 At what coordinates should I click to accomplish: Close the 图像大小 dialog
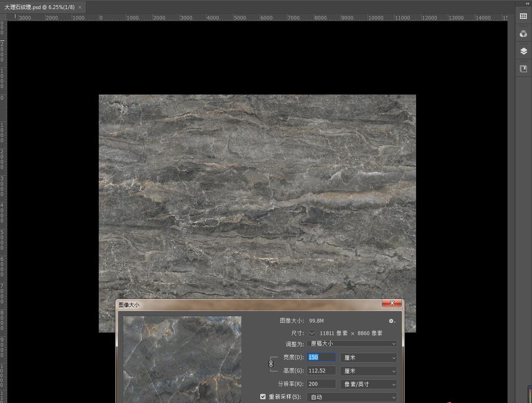point(392,303)
